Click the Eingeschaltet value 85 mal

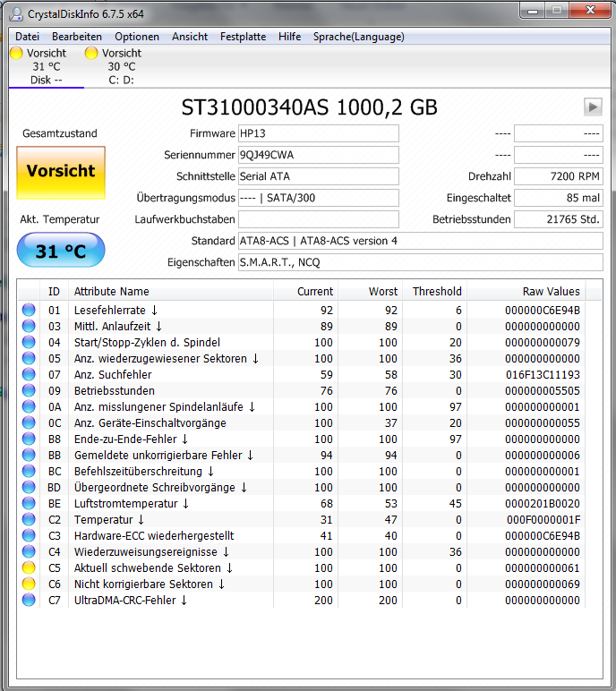point(558,198)
